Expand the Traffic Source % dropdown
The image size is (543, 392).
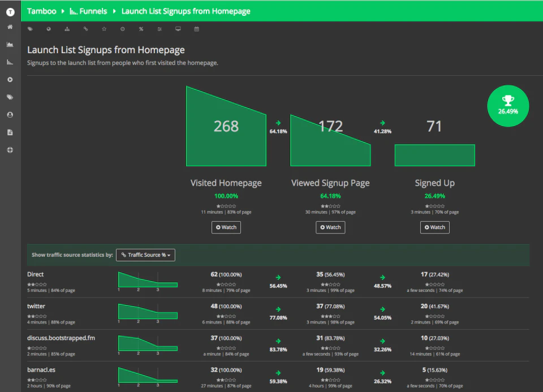pyautogui.click(x=145, y=255)
